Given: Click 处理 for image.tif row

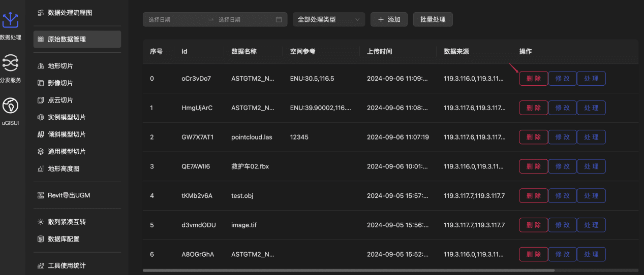Looking at the screenshot, I should [x=591, y=225].
